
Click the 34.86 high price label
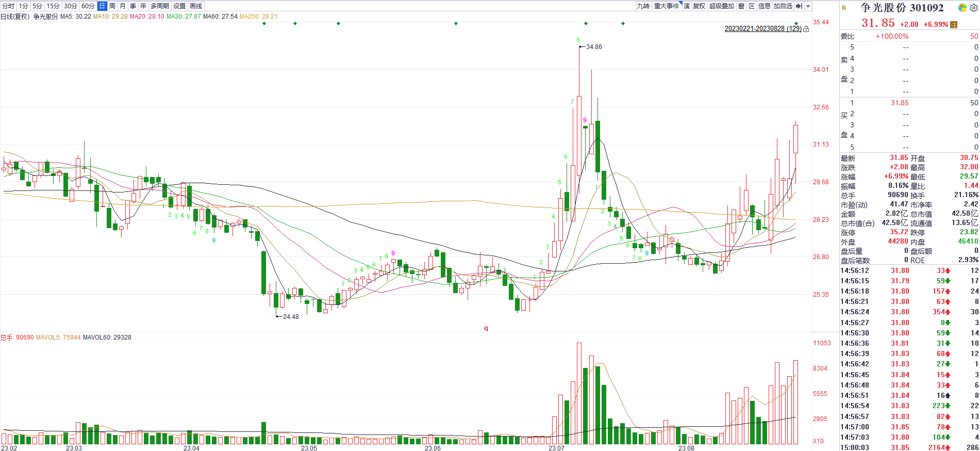pos(594,47)
